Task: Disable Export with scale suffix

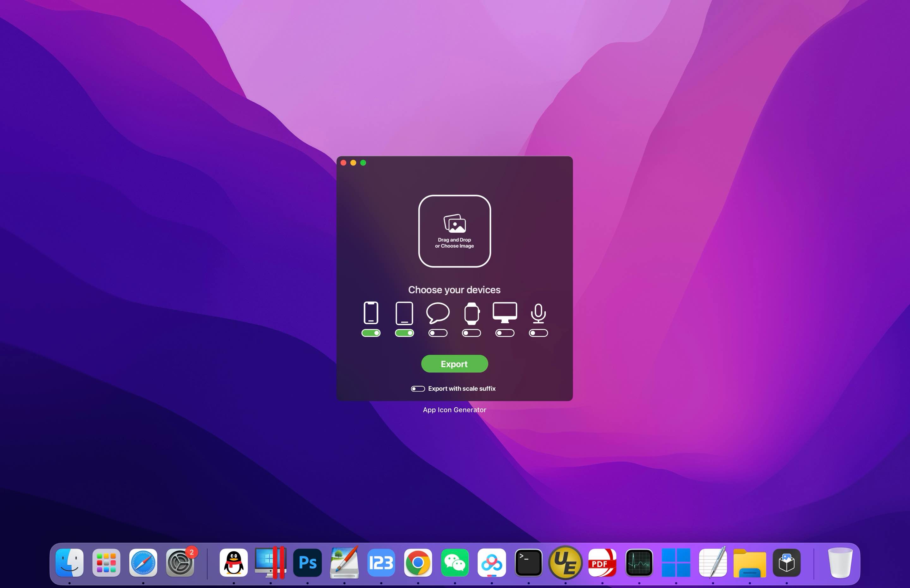Action: 417,388
